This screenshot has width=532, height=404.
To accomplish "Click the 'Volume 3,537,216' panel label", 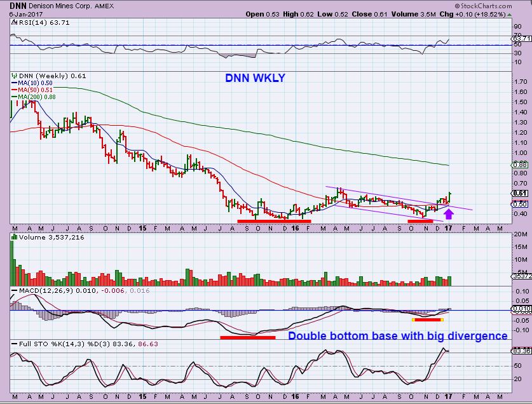I will 51,237.
